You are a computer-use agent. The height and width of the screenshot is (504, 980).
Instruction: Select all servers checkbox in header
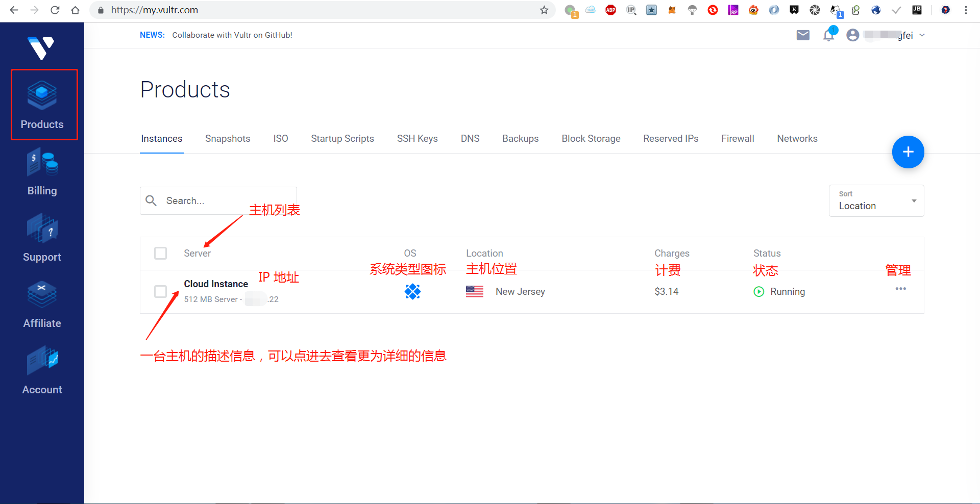pyautogui.click(x=161, y=253)
